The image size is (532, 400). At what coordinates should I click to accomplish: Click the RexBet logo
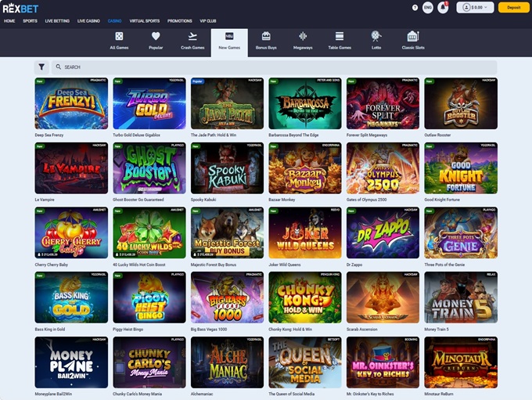(x=20, y=8)
